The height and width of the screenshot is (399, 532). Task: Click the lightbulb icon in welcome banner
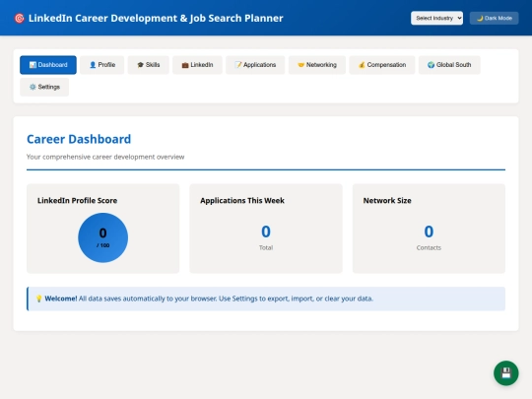(x=39, y=299)
